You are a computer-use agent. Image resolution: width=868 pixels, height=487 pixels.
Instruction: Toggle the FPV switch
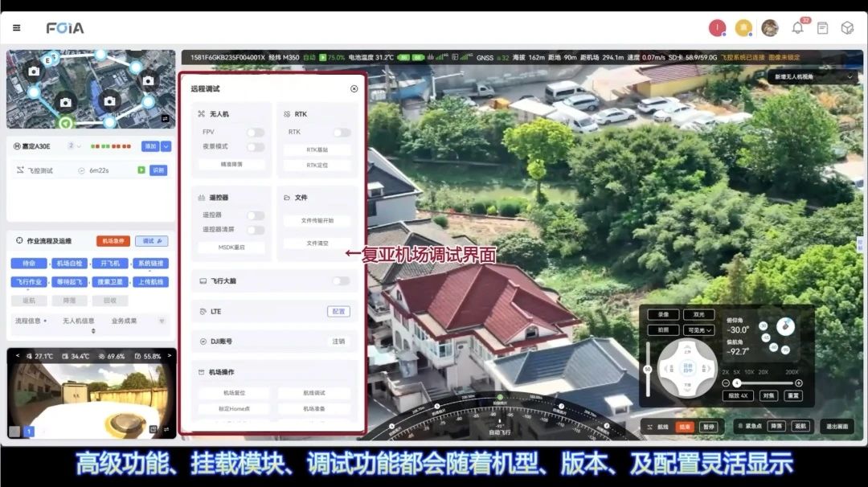point(255,132)
